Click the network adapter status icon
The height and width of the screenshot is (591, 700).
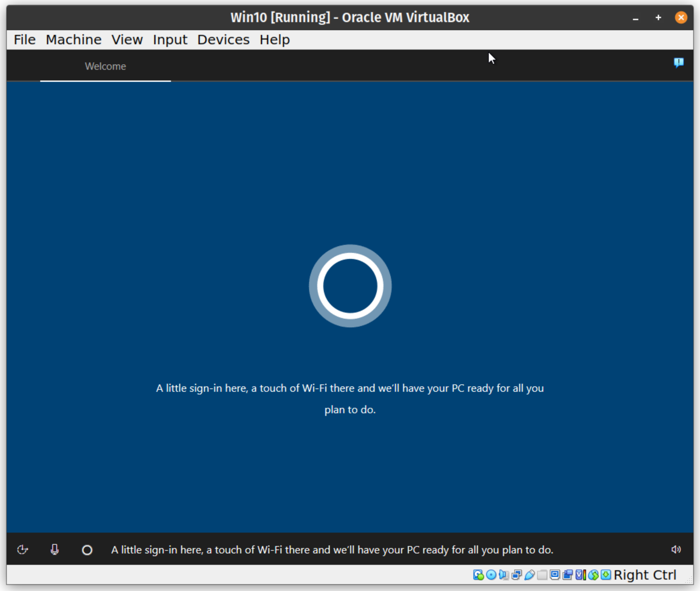[x=517, y=575]
